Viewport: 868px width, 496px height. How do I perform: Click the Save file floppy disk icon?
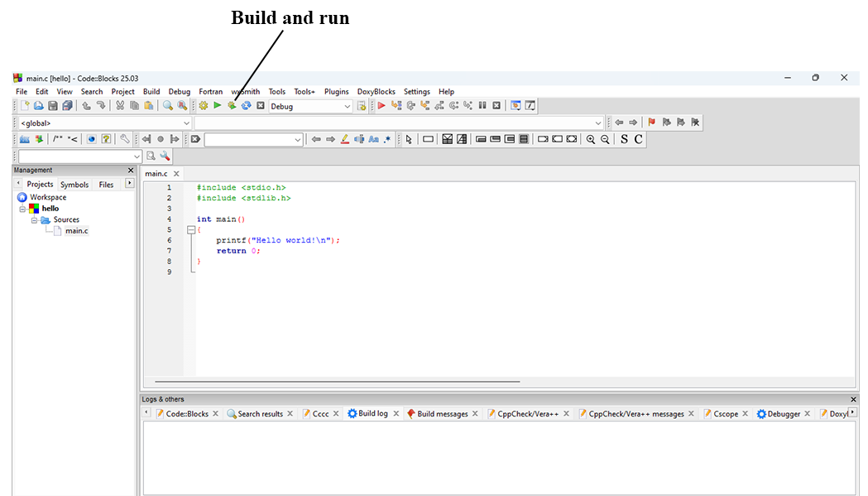point(53,106)
